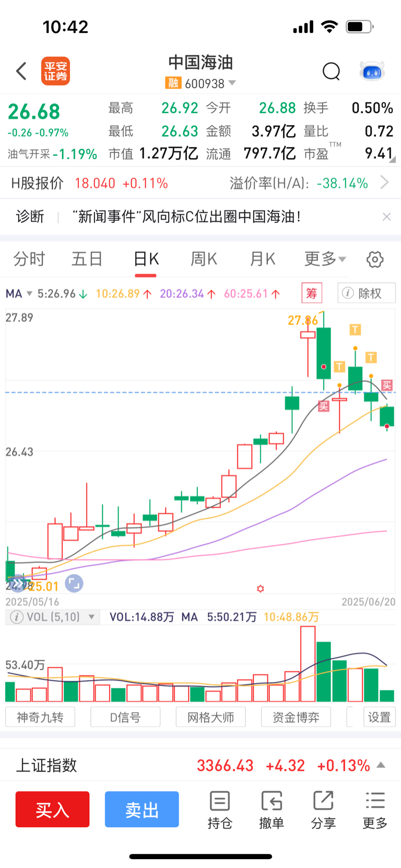This screenshot has height=868, width=401.
Task: Switch to 五日 tab
Action: [x=87, y=259]
